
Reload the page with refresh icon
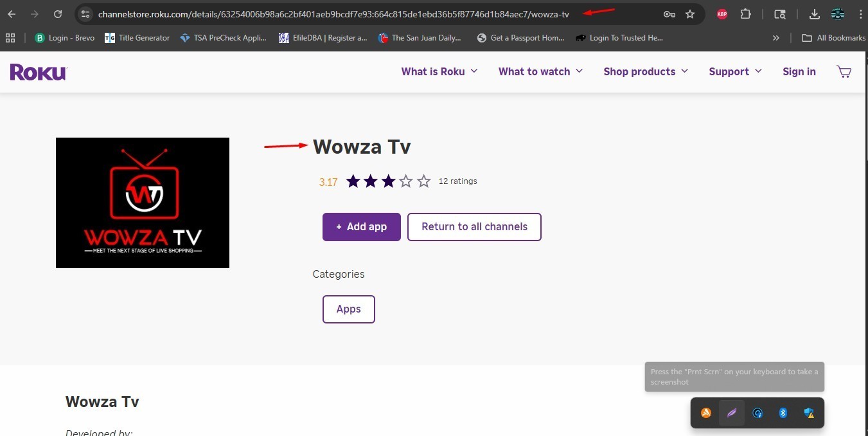click(58, 14)
